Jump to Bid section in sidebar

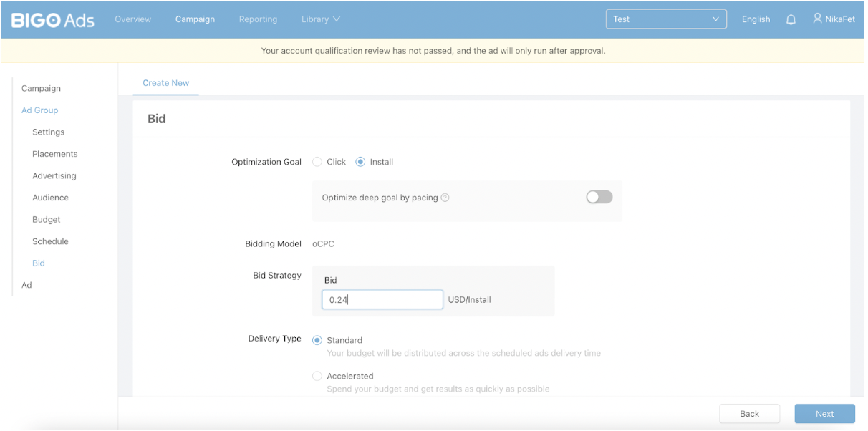[39, 263]
